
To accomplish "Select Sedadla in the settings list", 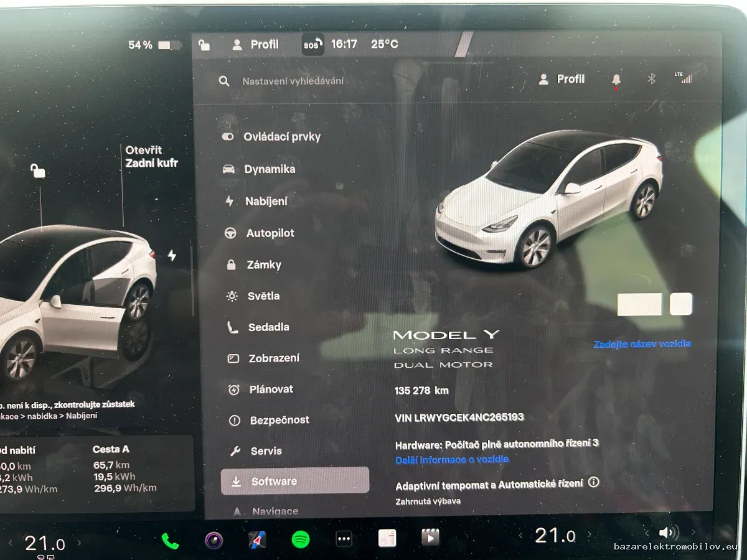I will [x=258, y=327].
